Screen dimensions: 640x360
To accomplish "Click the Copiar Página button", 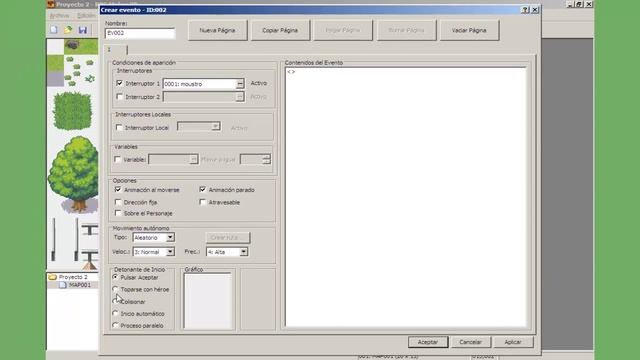I will click(280, 30).
